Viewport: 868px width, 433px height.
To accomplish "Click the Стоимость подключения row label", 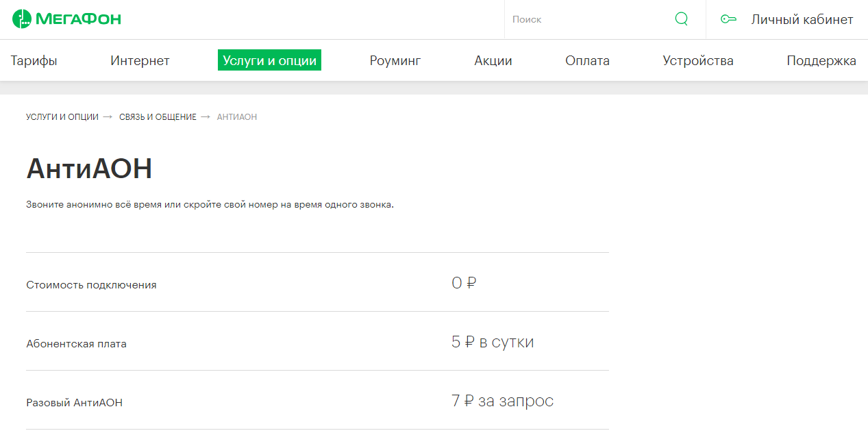I will tap(91, 285).
